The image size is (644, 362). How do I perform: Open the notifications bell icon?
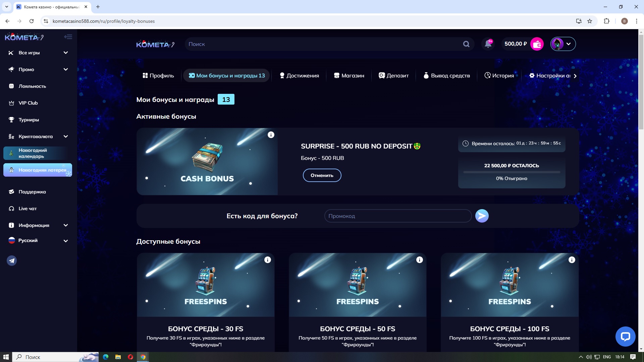pos(488,44)
